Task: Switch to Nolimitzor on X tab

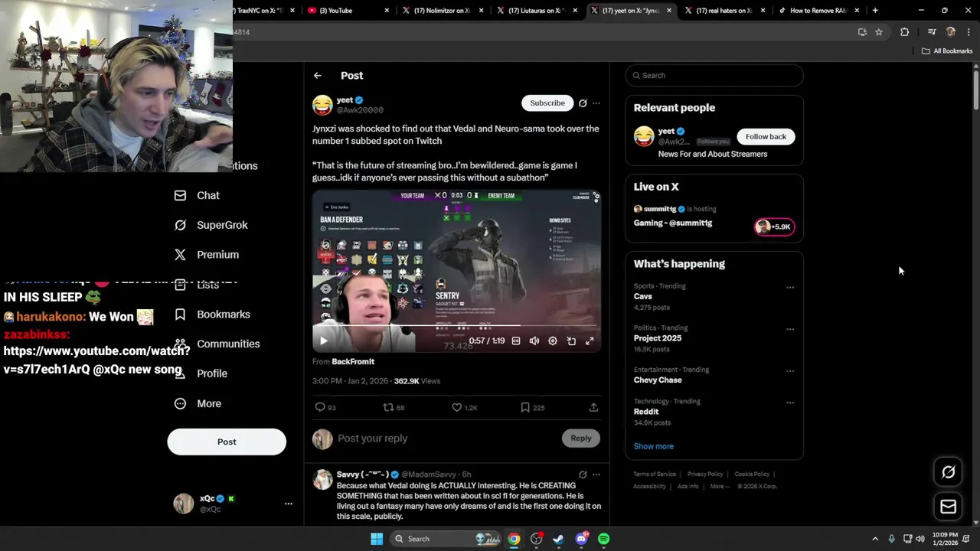Action: click(x=444, y=11)
